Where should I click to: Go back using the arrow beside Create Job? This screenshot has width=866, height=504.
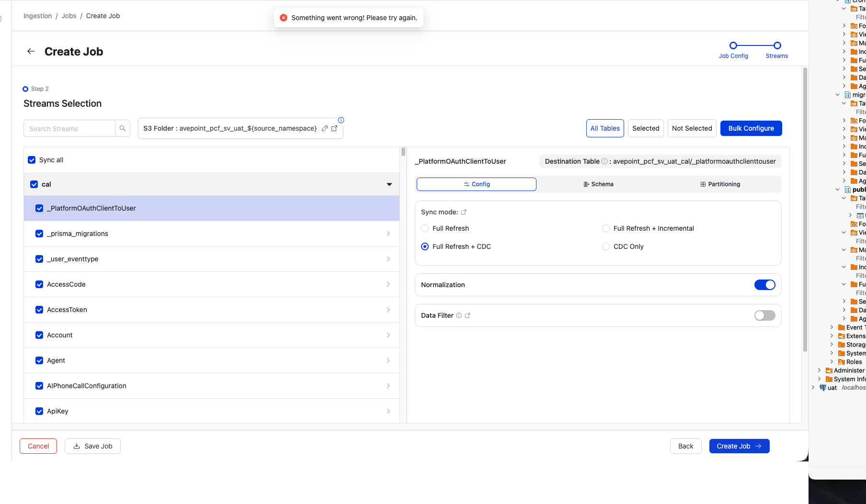click(31, 51)
